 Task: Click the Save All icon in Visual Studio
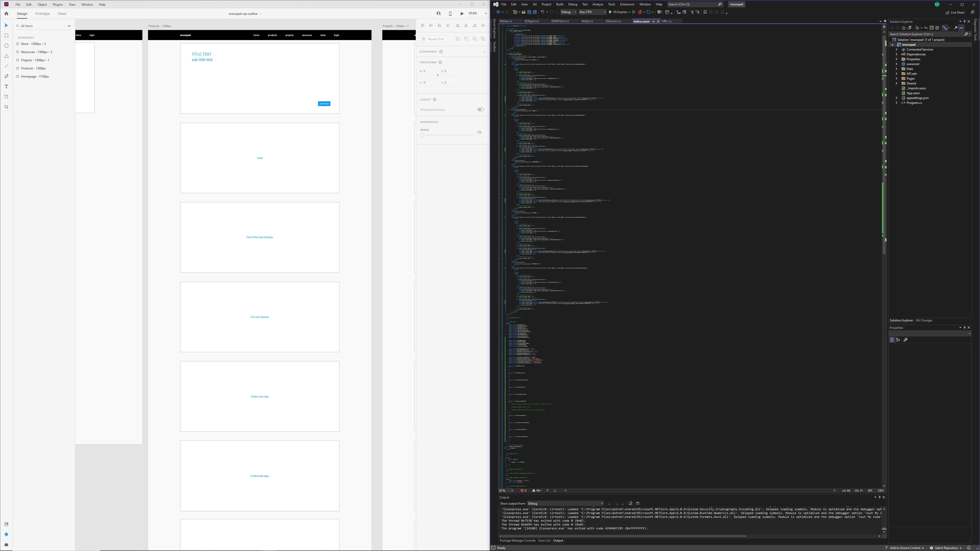[534, 12]
